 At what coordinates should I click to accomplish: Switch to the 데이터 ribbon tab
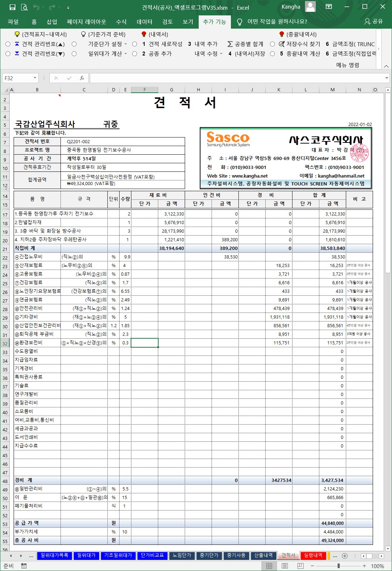(145, 22)
